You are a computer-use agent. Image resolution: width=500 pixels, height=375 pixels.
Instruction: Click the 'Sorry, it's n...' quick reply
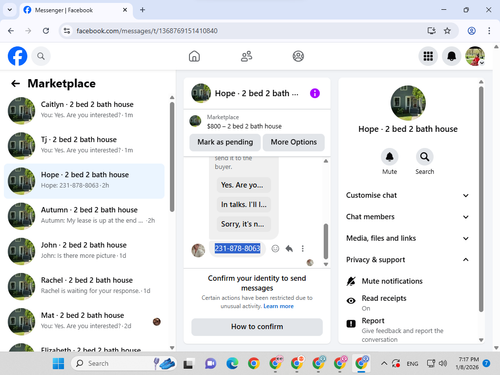[243, 224]
